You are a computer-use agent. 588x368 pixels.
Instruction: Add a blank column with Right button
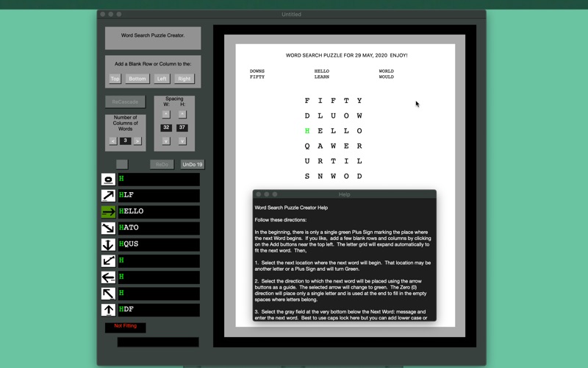coord(184,79)
